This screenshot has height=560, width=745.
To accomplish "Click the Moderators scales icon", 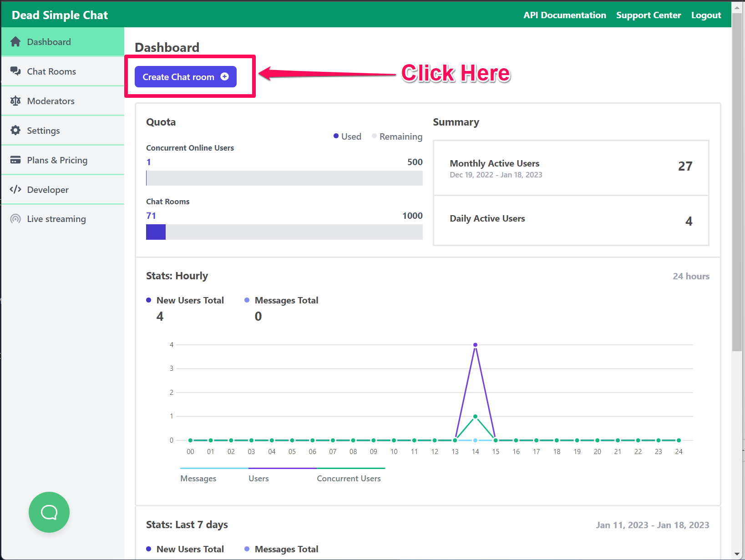I will tap(15, 101).
